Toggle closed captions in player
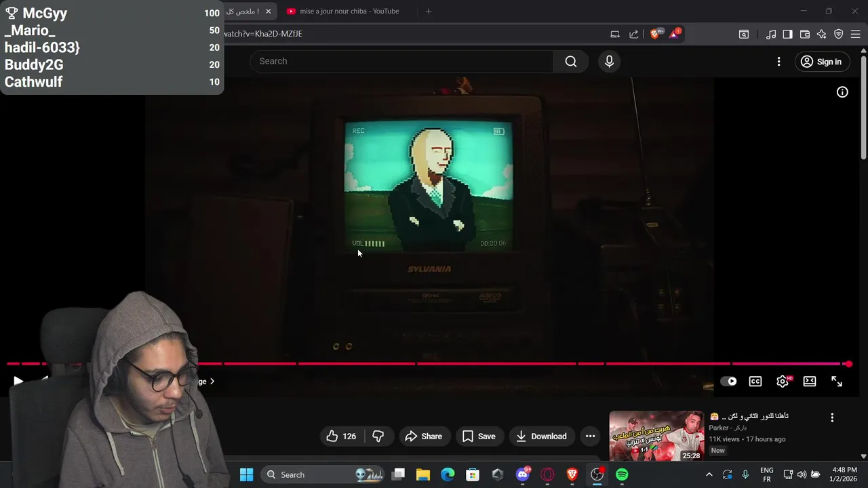Image resolution: width=868 pixels, height=488 pixels. pos(755,382)
